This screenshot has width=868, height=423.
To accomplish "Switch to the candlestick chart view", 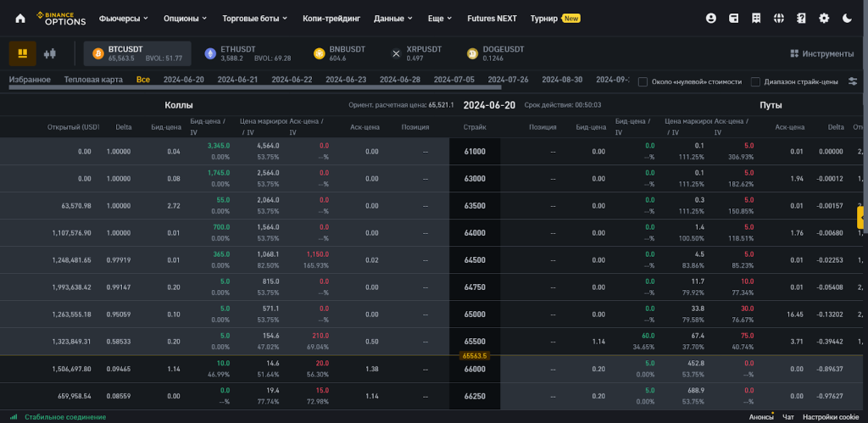I will click(49, 53).
